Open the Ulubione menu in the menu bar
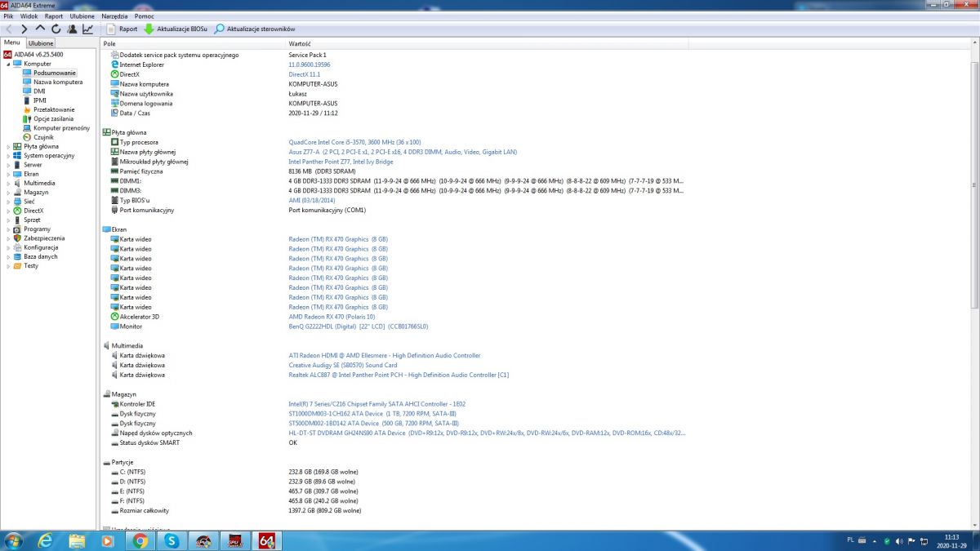Screen dimensions: 980x551 point(82,16)
